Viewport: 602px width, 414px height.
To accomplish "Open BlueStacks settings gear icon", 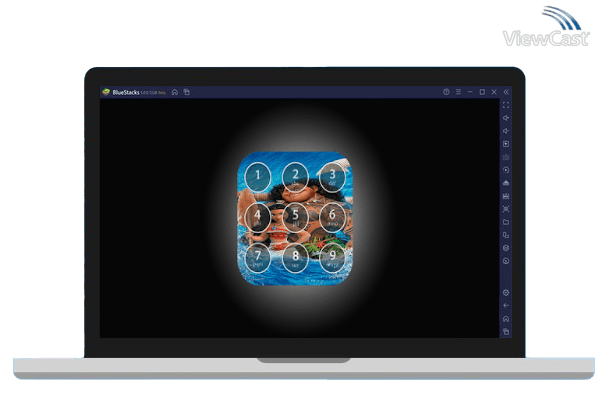I will [506, 293].
